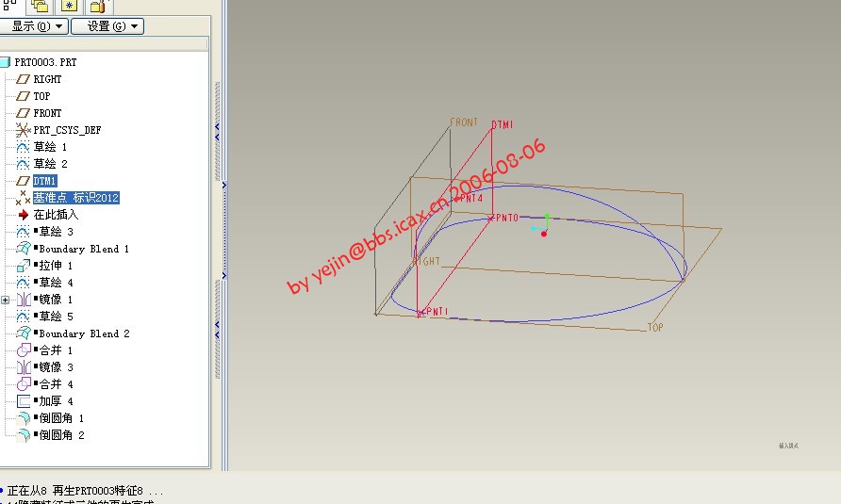
Task: Open the 设置(G) dropdown menu
Action: [x=107, y=26]
